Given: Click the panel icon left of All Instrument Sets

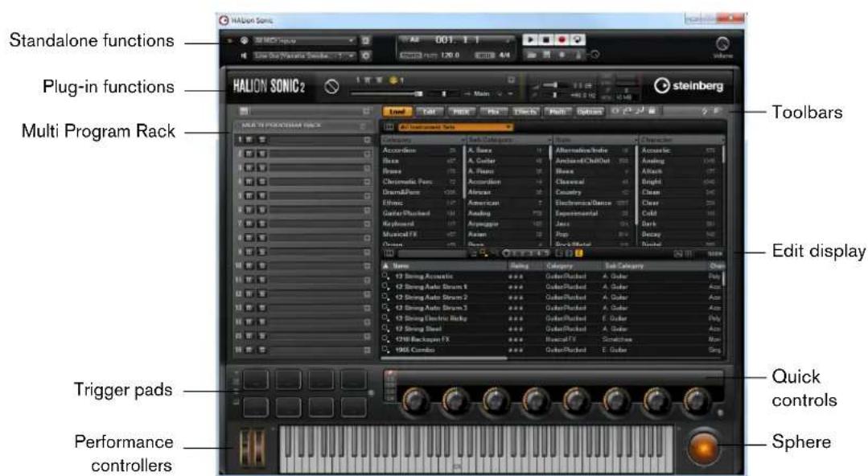Looking at the screenshot, I should point(389,127).
